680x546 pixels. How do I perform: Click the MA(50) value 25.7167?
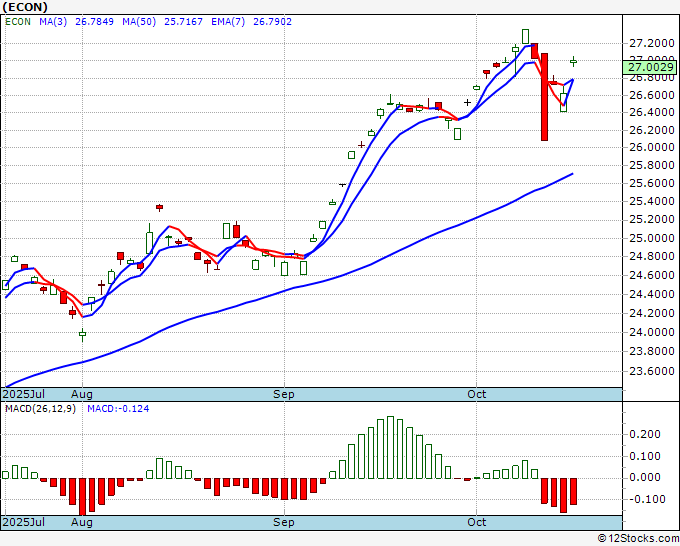[183, 22]
